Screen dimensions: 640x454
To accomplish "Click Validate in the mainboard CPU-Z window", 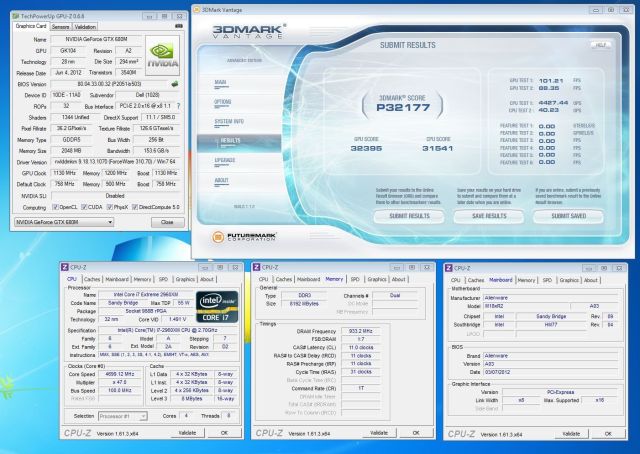I will tap(571, 434).
